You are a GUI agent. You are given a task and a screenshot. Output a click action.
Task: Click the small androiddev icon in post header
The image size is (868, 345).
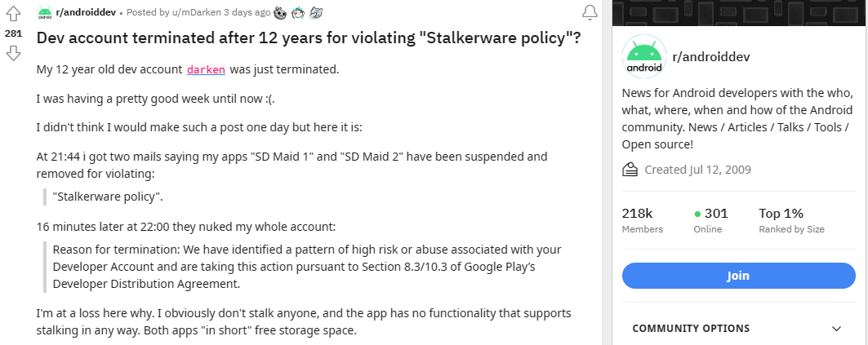pyautogui.click(x=45, y=13)
